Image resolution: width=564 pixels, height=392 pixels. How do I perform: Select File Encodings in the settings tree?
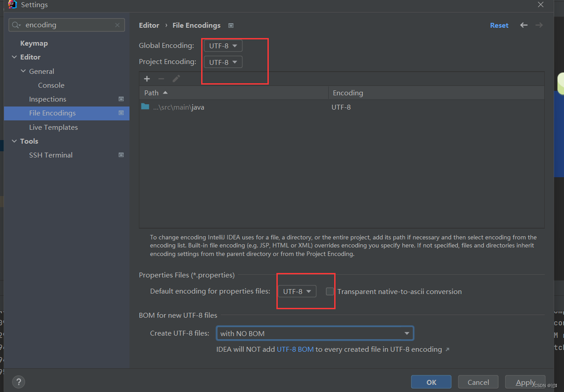tap(67, 113)
